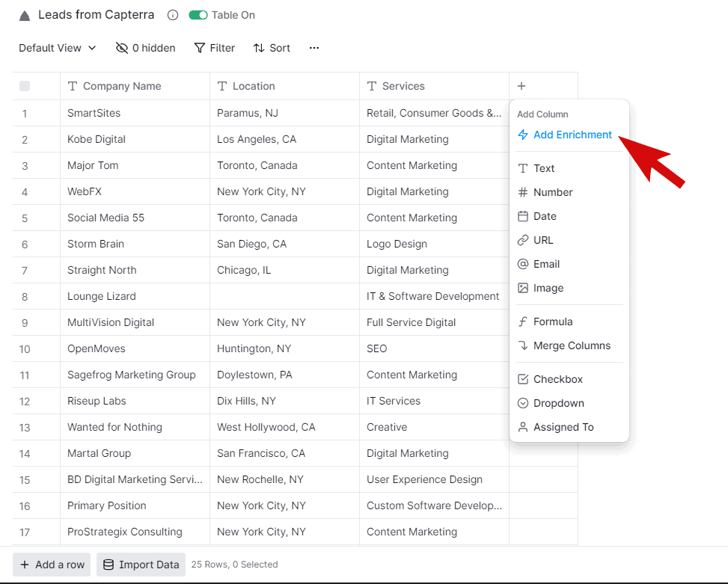Viewport: 728px width, 584px height.
Task: Add an Email column
Action: (569, 264)
